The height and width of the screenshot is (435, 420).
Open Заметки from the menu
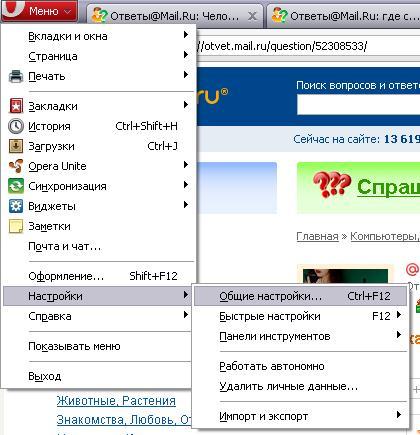pyautogui.click(x=99, y=226)
